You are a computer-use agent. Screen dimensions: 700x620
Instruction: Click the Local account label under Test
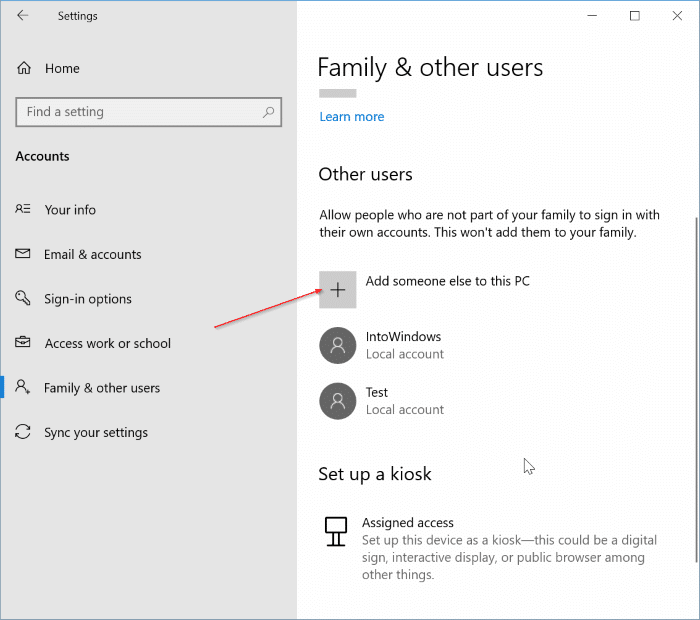pyautogui.click(x=405, y=410)
